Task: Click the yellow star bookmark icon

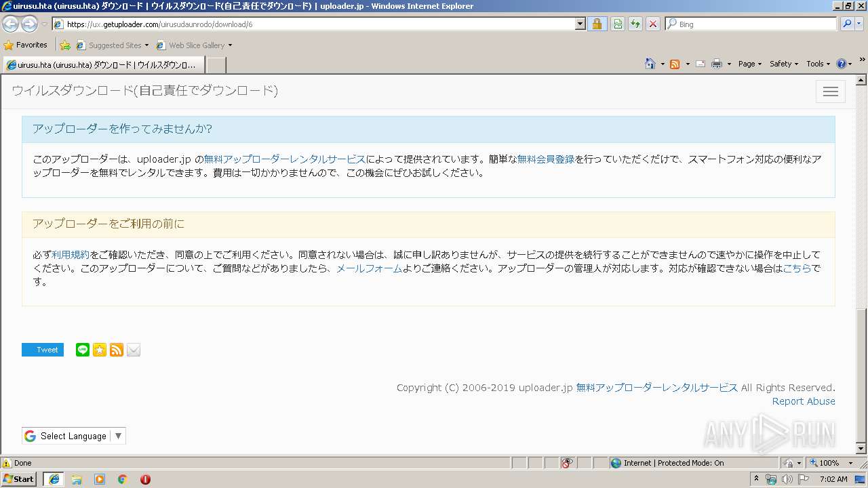Action: [100, 350]
